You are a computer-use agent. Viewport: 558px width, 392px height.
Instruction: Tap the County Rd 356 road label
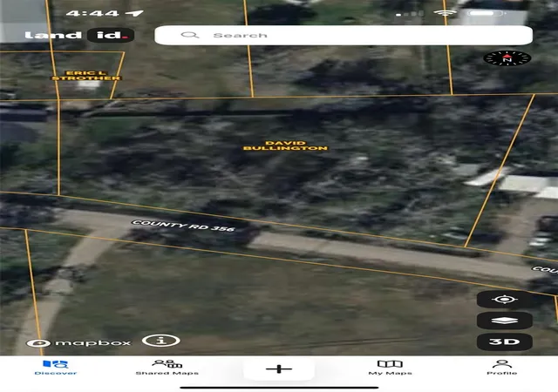[x=183, y=226]
